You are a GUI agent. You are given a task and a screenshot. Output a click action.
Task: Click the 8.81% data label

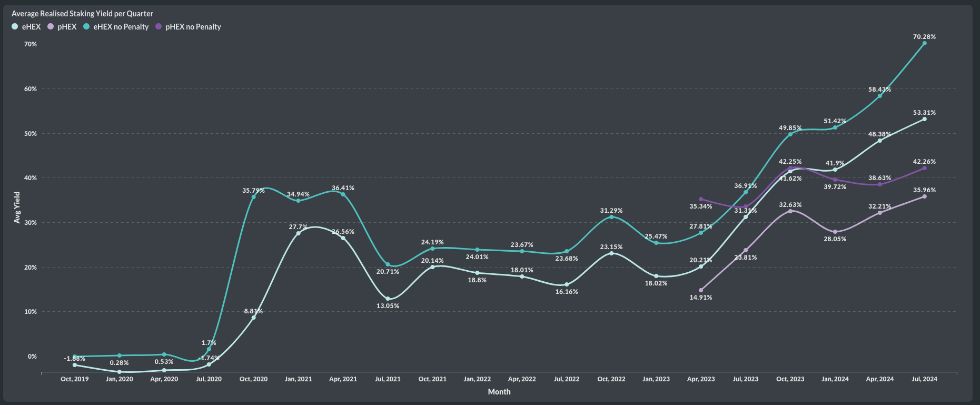click(253, 311)
